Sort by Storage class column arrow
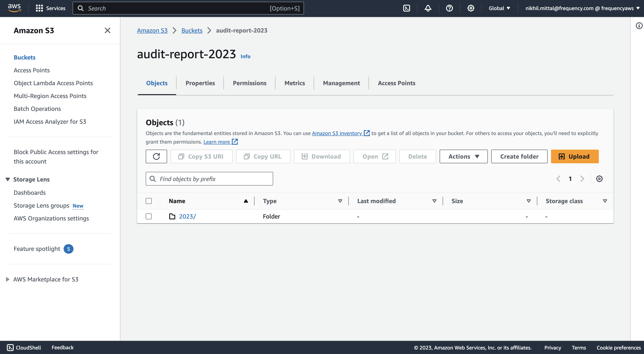644x354 pixels. tap(605, 201)
